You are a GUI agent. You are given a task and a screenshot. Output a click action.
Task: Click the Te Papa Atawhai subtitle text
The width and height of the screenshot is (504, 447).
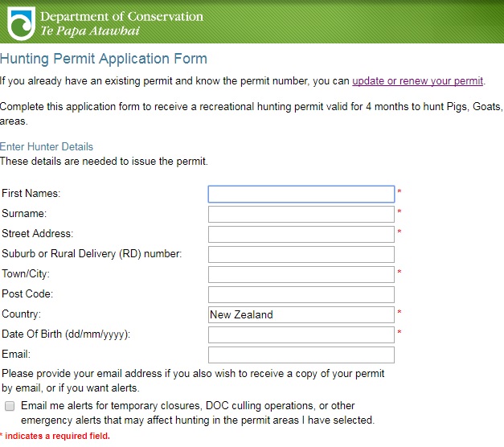point(90,31)
